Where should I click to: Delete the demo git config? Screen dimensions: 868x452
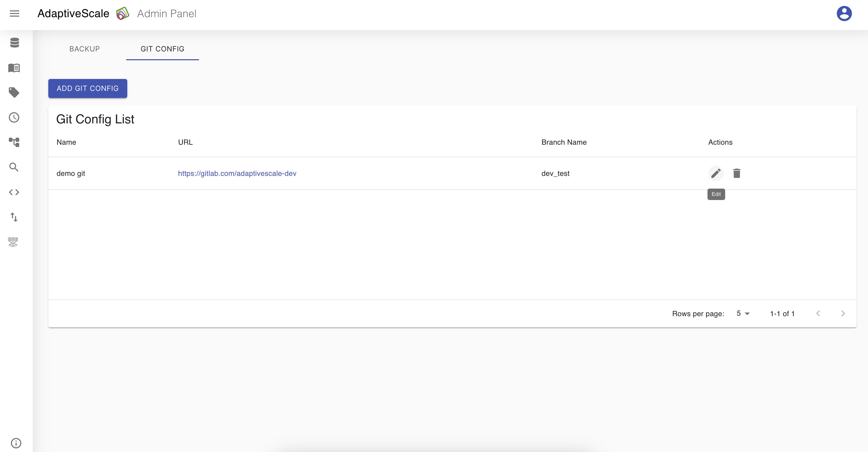(x=737, y=173)
